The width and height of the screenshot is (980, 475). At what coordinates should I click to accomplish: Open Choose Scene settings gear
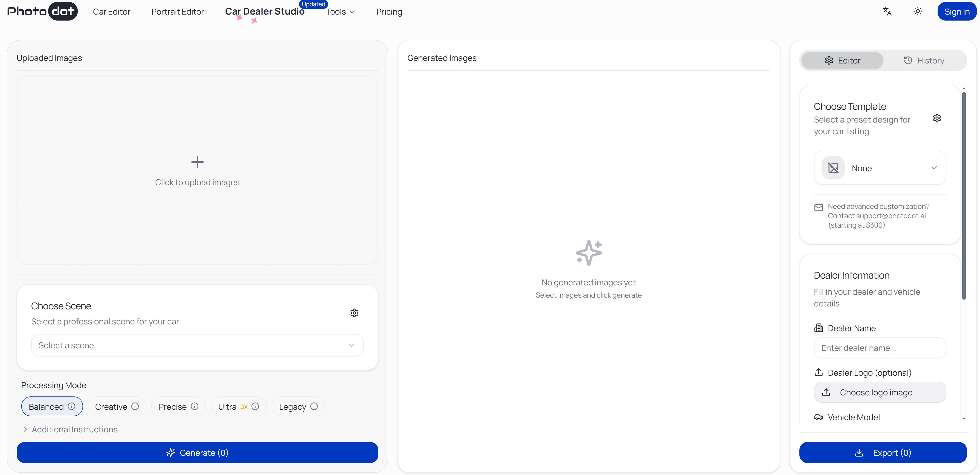click(354, 313)
